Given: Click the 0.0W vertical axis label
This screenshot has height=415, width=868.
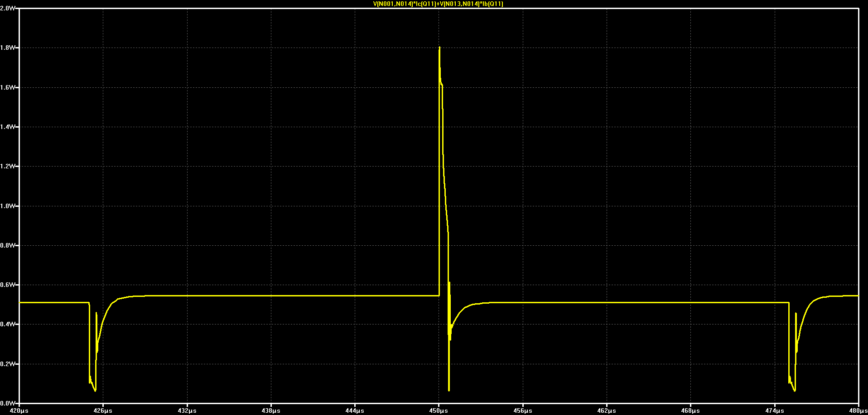Looking at the screenshot, I should (8, 403).
